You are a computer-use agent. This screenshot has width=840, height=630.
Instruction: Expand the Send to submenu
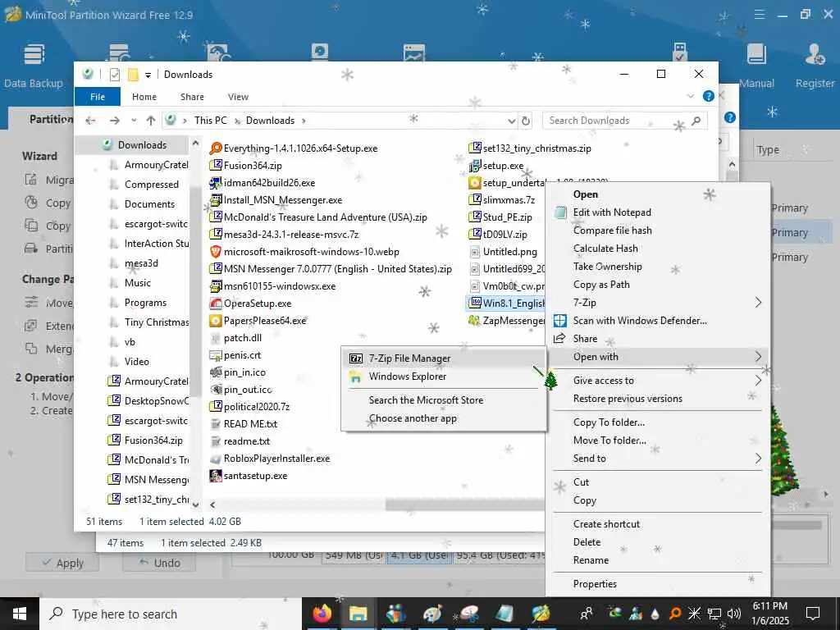(758, 459)
